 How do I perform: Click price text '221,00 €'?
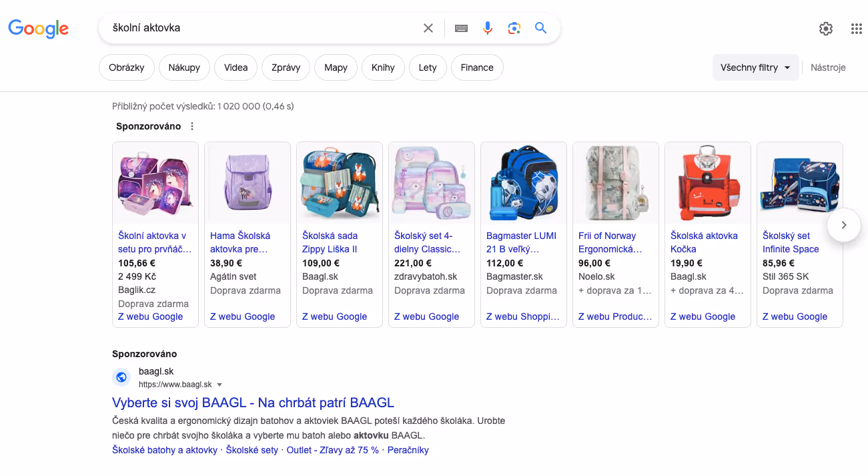pyautogui.click(x=413, y=263)
